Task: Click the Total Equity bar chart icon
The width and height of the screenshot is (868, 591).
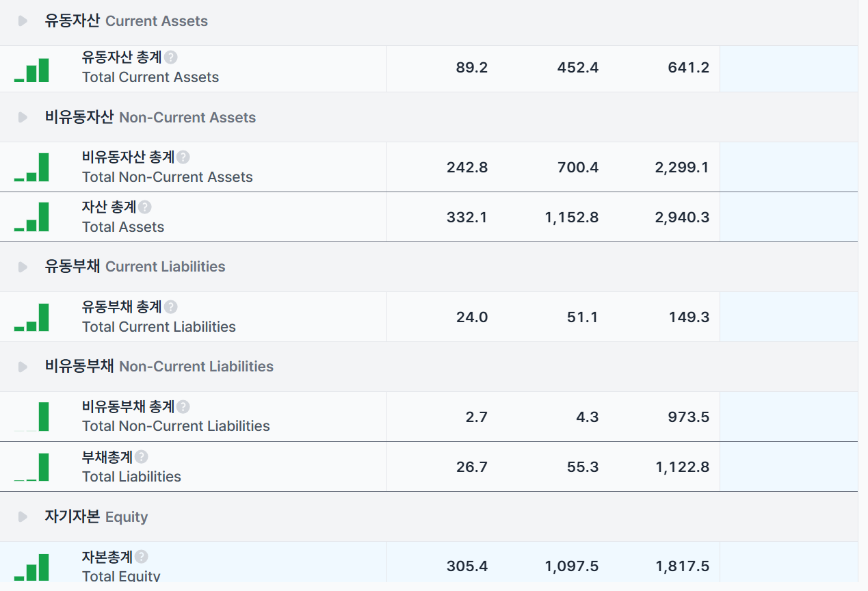Action: (31, 568)
